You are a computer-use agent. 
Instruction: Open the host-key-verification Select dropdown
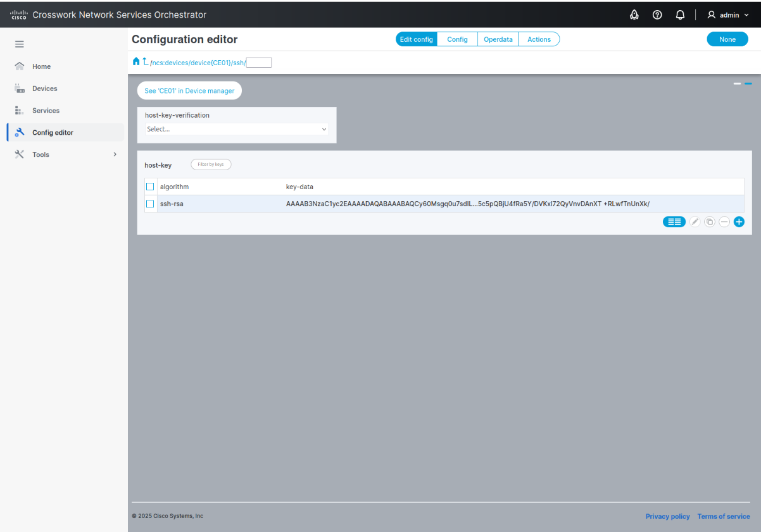click(x=237, y=129)
